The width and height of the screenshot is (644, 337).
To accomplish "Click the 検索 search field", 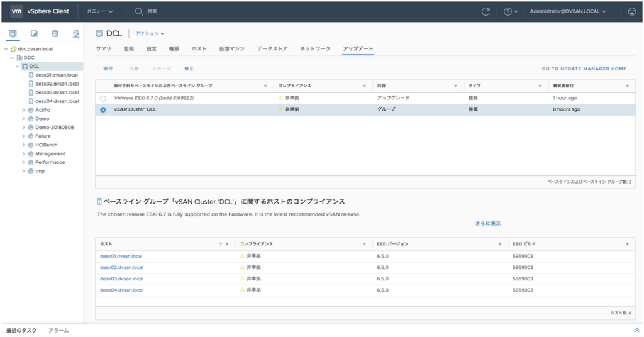I will tap(152, 11).
